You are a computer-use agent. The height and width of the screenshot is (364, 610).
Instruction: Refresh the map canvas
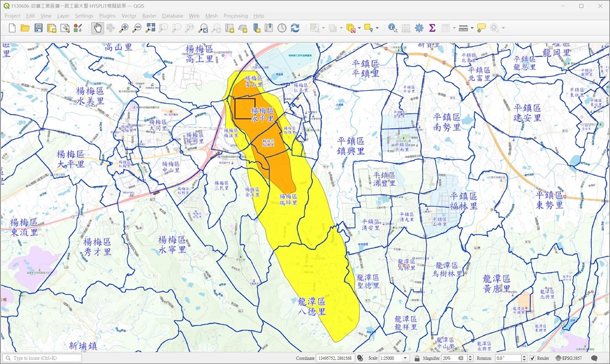coord(295,28)
